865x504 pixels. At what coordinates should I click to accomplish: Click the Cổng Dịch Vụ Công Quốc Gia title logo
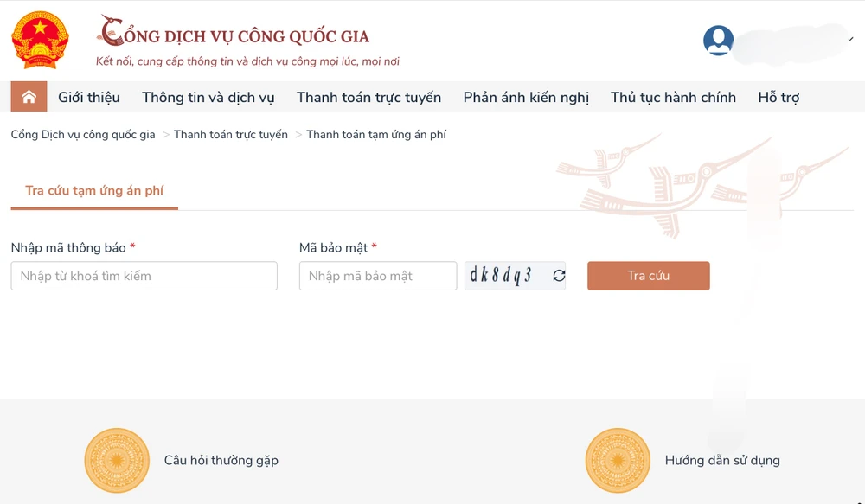tap(234, 35)
